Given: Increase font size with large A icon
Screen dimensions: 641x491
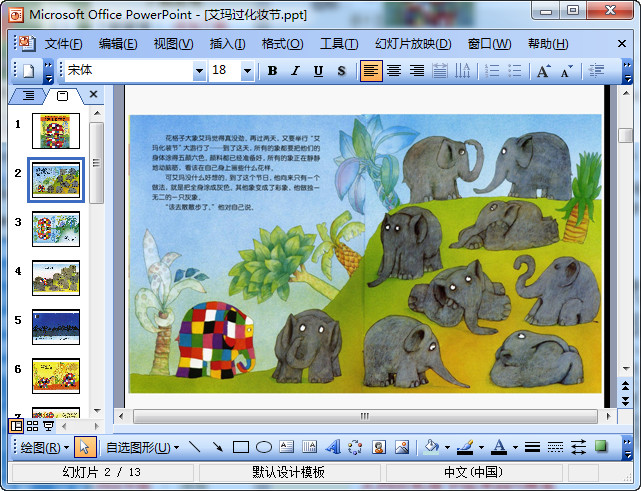Looking at the screenshot, I should point(544,71).
